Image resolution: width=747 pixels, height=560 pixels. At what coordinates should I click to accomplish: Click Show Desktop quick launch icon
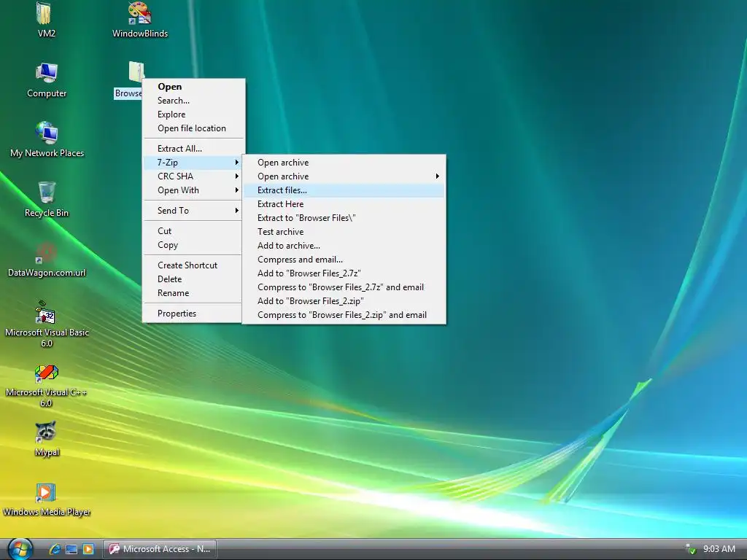[71, 549]
